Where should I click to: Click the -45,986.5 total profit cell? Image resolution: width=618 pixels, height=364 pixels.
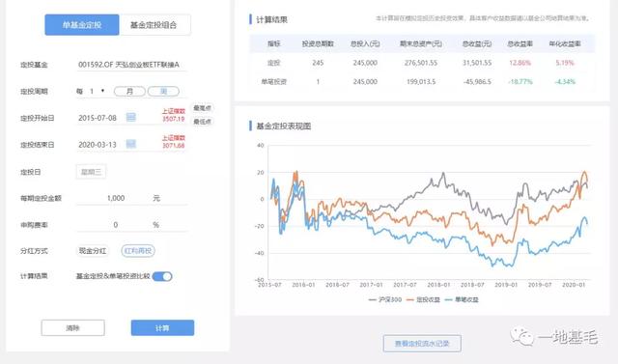tap(477, 81)
